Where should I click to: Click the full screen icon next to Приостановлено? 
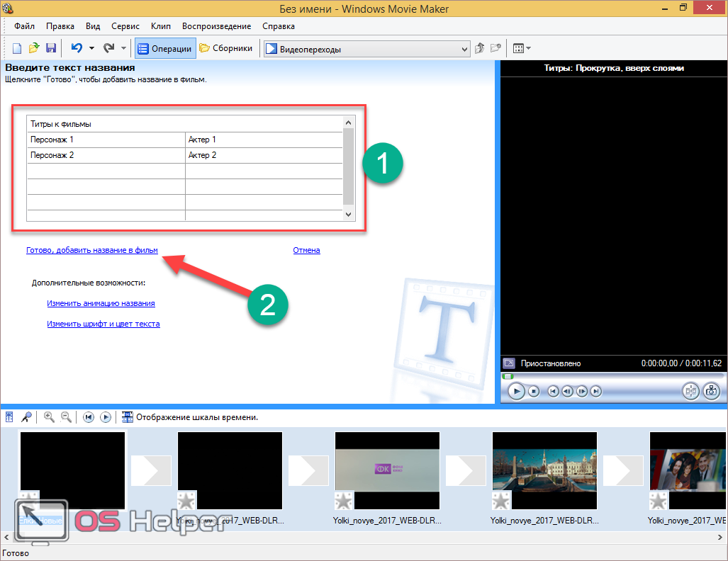[508, 363]
